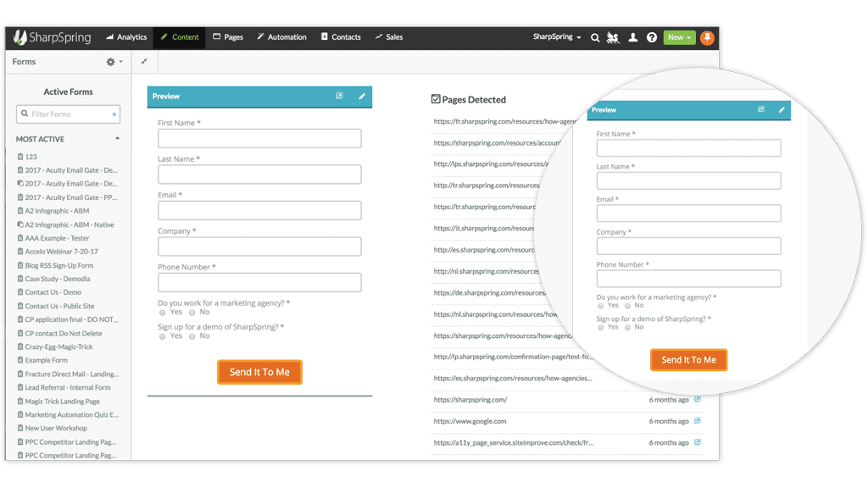Open the Pages menu
The width and height of the screenshot is (868, 488).
[228, 37]
